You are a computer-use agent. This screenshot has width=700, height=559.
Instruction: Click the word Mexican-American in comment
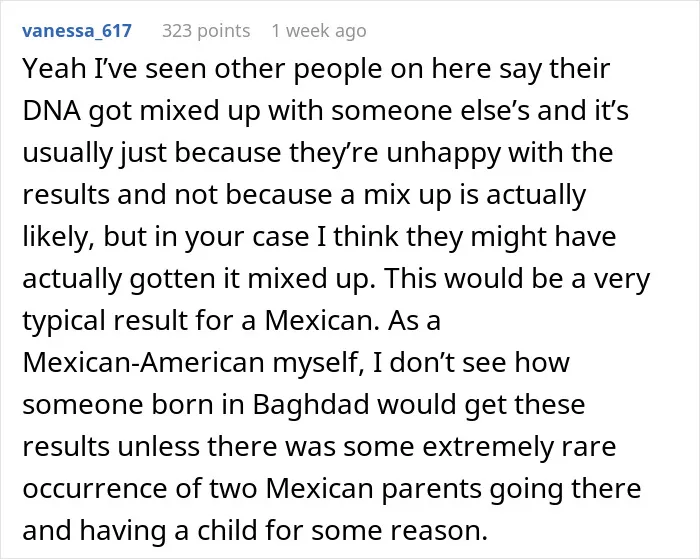[x=144, y=363]
